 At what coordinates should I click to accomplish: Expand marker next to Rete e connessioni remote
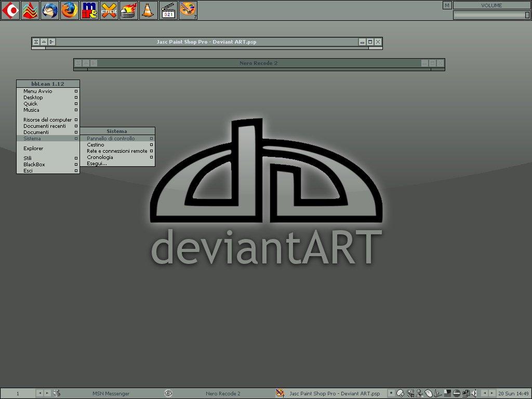pos(151,151)
